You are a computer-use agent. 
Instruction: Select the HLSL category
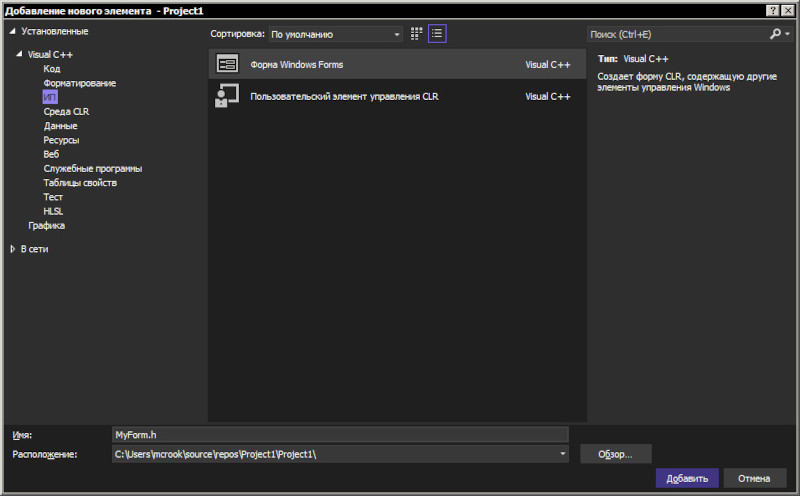[53, 211]
